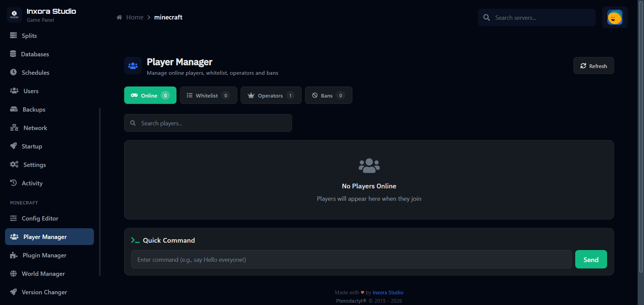The image size is (644, 305).
Task: Click the Refresh button
Action: (593, 66)
